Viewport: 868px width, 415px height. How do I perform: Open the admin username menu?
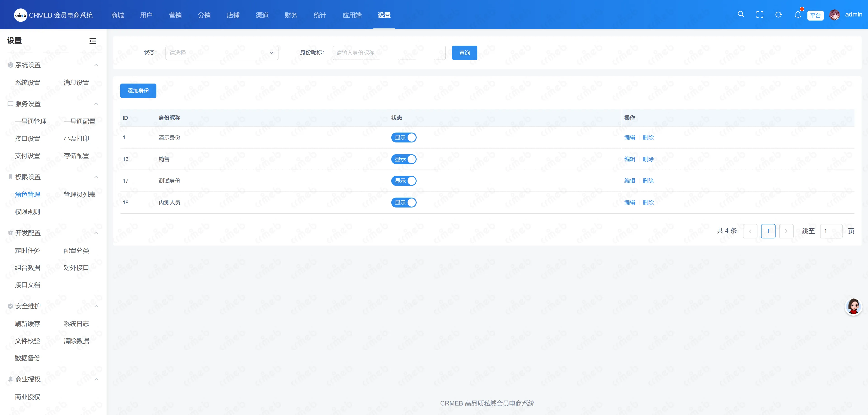[854, 14]
